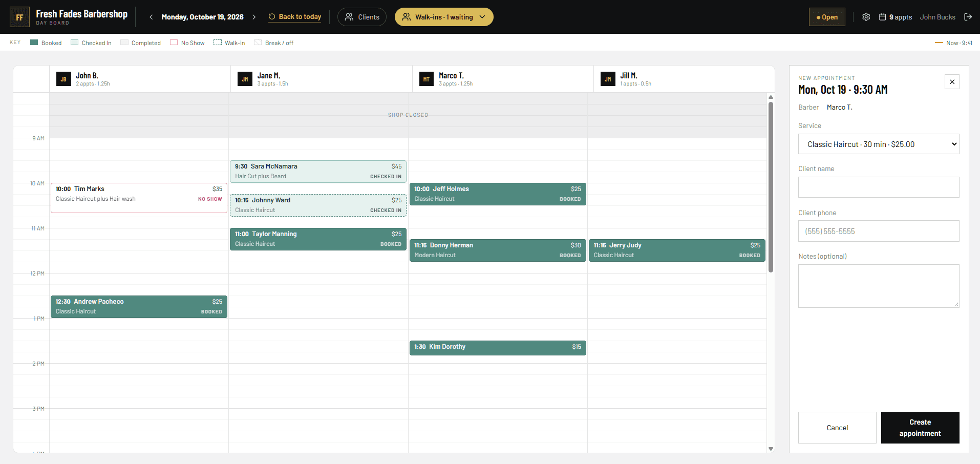This screenshot has height=464, width=980.
Task: Cancel the new appointment
Action: 837,428
